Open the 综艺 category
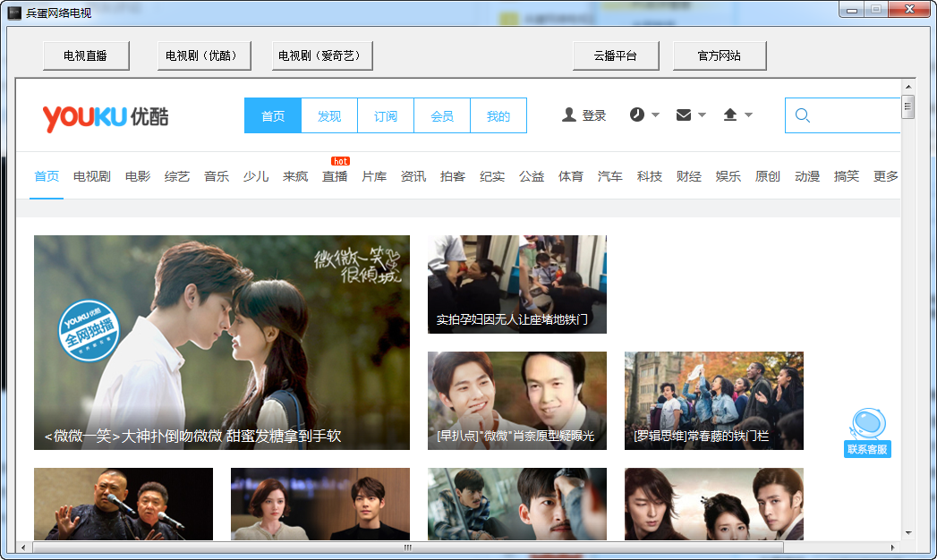Viewport: 937px width, 560px height. [177, 176]
